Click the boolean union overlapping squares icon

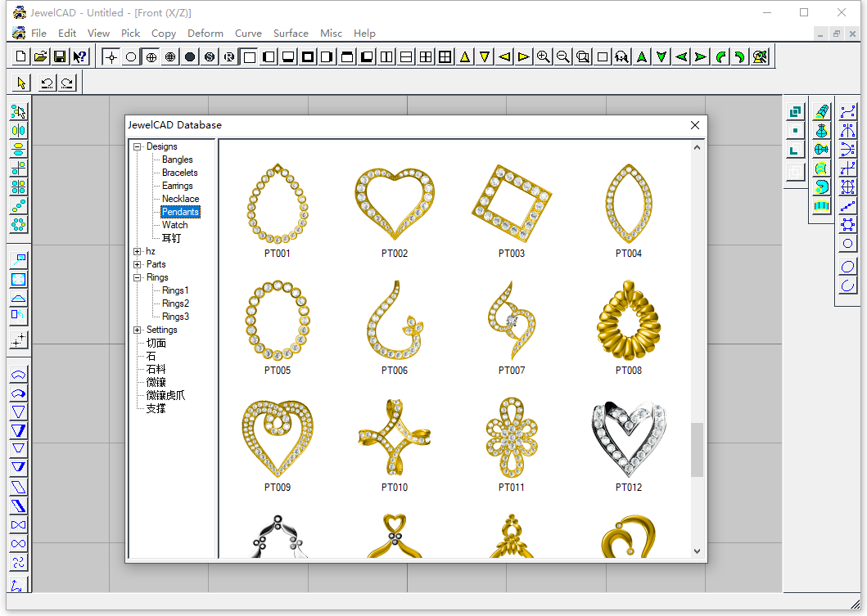[x=795, y=111]
